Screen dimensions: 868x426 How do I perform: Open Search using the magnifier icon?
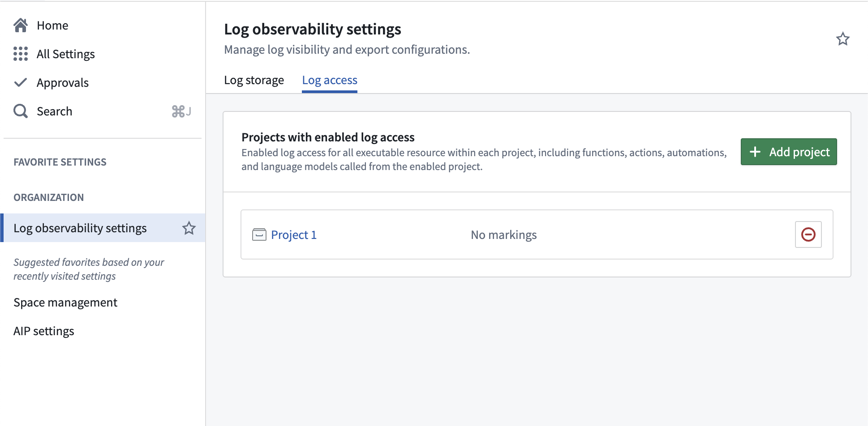click(x=20, y=111)
